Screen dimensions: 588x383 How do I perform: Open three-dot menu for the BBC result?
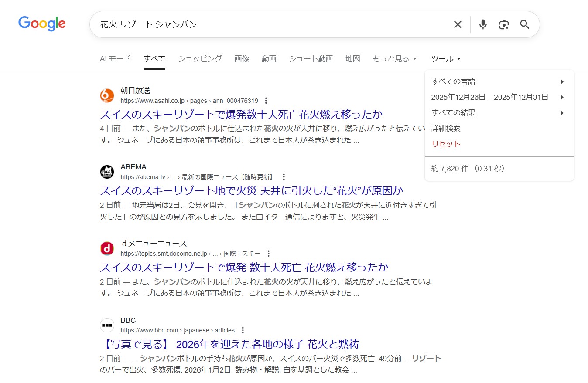(x=243, y=330)
